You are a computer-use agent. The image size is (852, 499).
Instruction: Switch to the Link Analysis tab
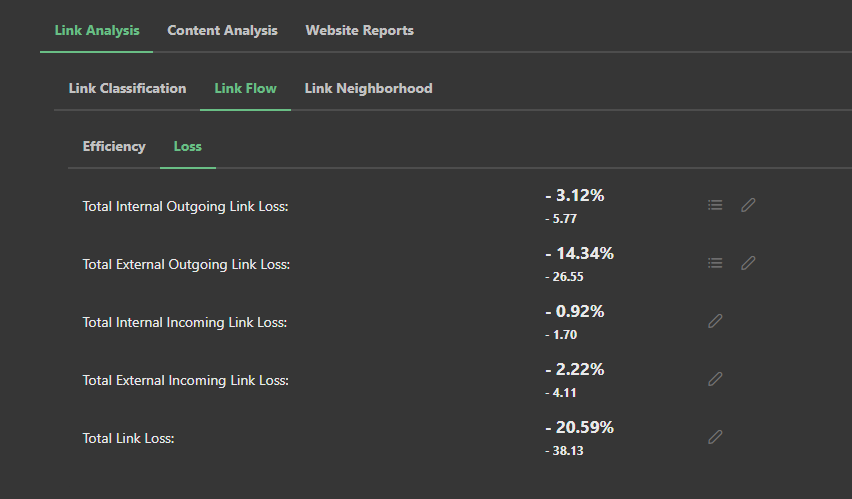coord(97,30)
